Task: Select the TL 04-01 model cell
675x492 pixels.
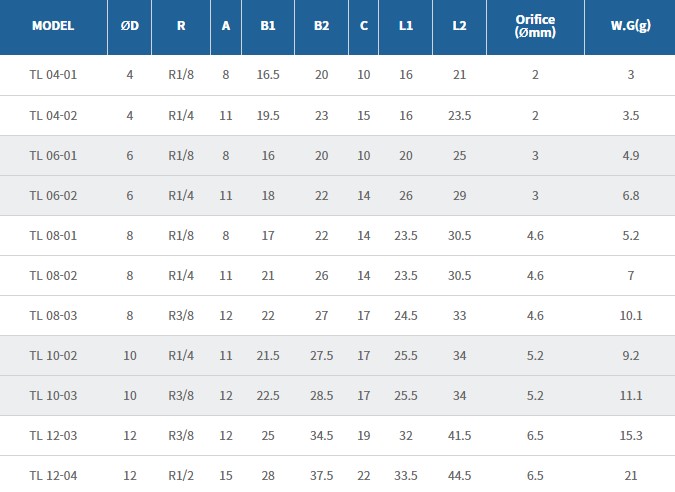Action: [53, 75]
